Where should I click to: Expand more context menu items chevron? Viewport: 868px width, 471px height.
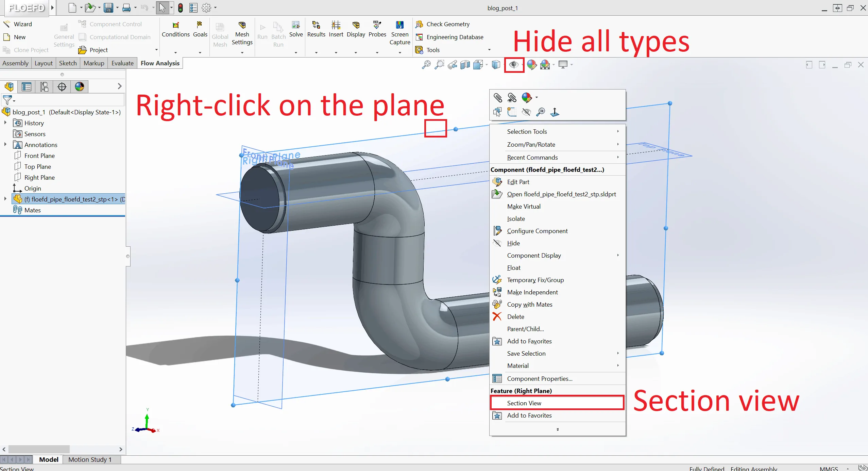(x=558, y=429)
